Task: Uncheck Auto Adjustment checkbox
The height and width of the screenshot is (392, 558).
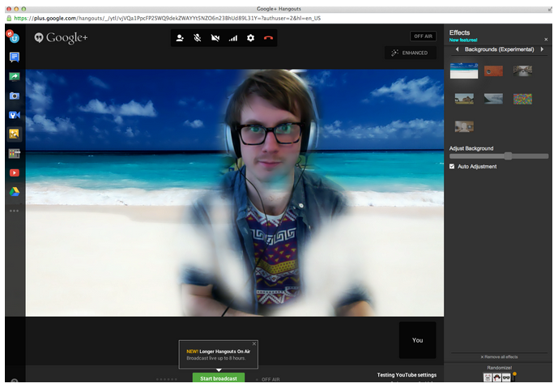Action: pos(452,166)
